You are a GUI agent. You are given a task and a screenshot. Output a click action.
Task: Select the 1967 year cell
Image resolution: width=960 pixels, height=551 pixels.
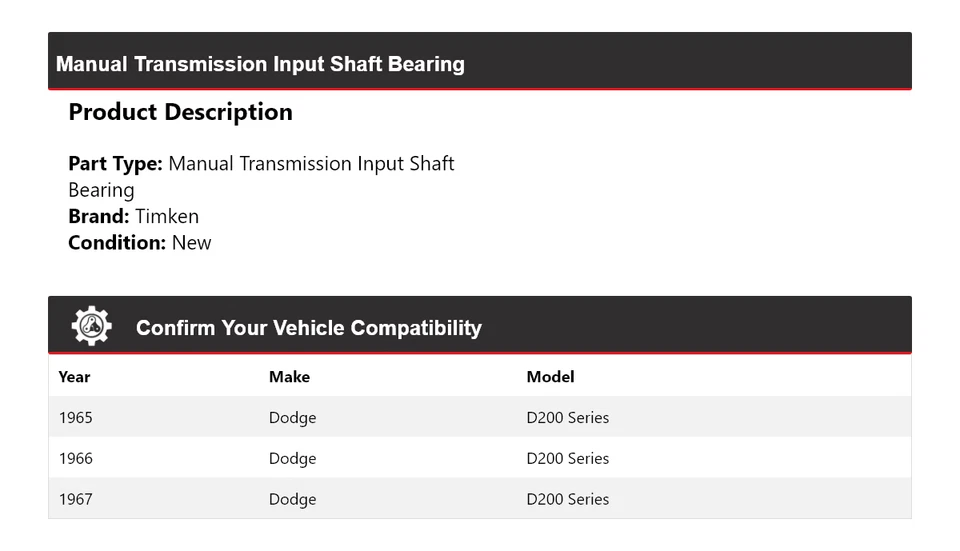click(x=75, y=499)
